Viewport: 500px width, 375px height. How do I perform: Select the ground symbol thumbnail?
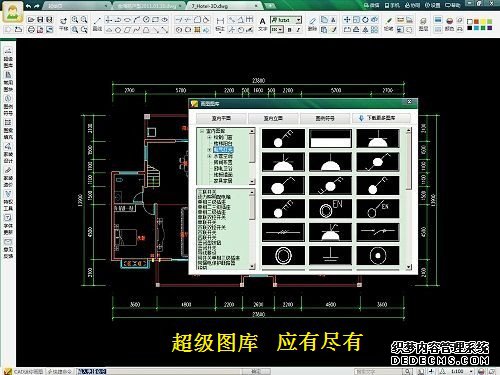[330, 256]
